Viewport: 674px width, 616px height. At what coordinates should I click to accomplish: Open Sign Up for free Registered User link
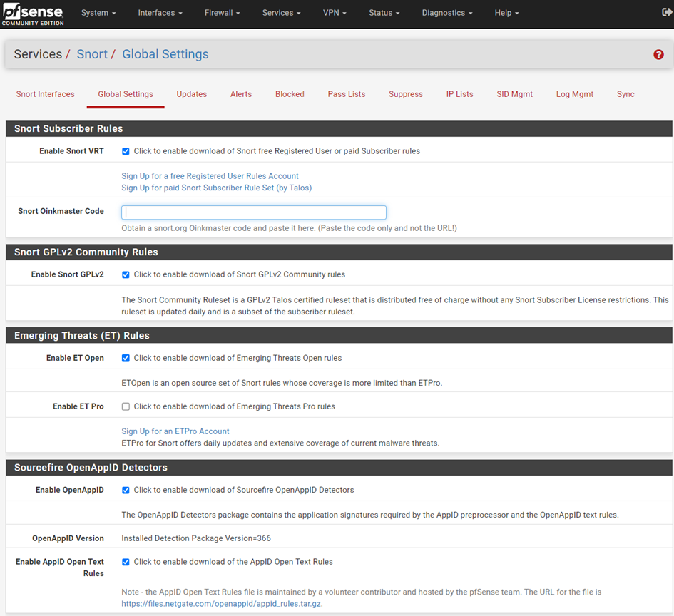coord(210,175)
